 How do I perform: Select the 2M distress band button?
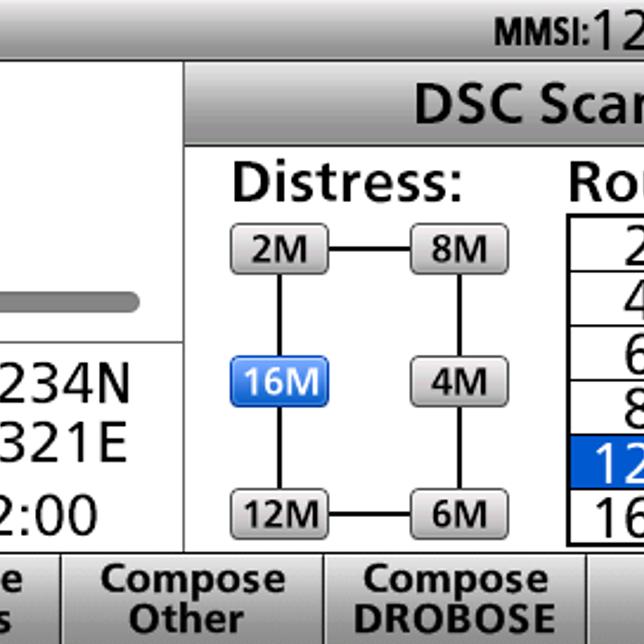(x=279, y=249)
